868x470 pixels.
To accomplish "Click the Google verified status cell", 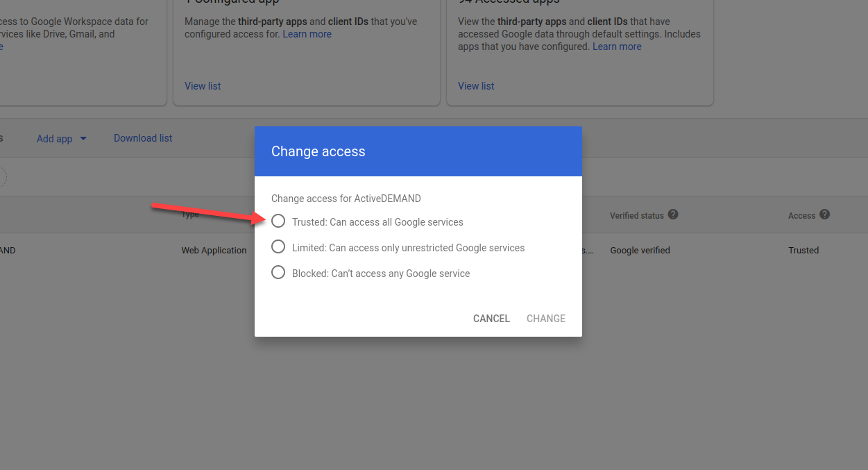I will [x=640, y=250].
